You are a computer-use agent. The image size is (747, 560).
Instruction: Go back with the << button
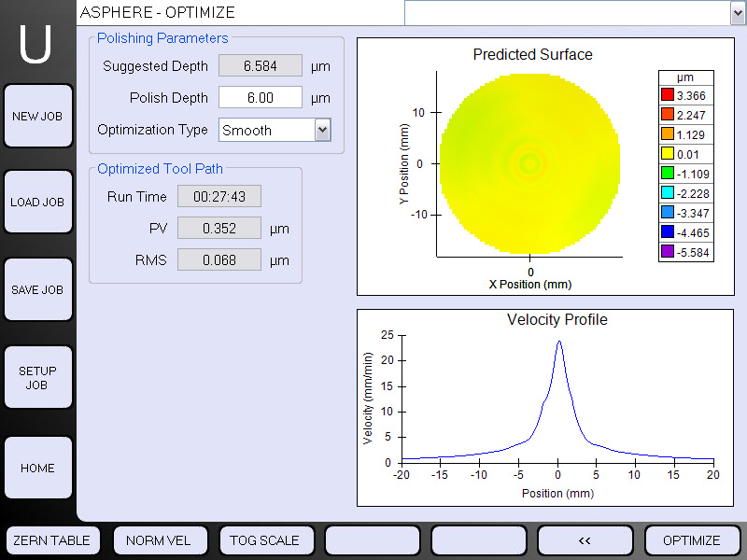(x=585, y=540)
